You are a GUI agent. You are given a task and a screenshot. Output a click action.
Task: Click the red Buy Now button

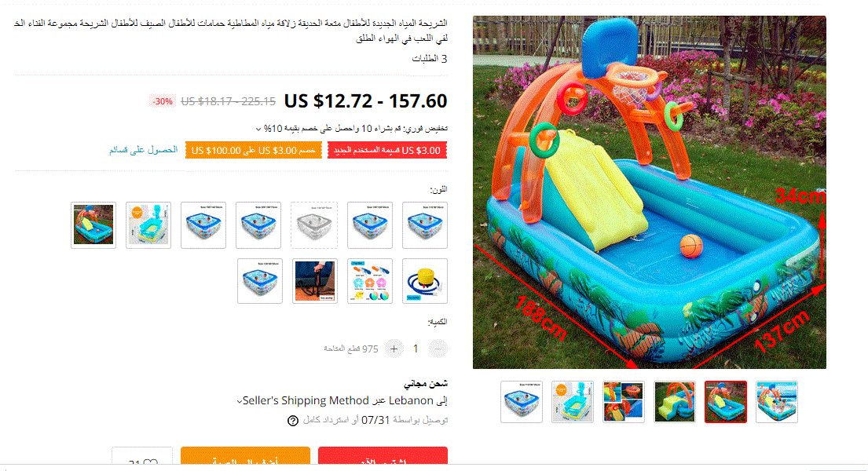tap(383, 456)
